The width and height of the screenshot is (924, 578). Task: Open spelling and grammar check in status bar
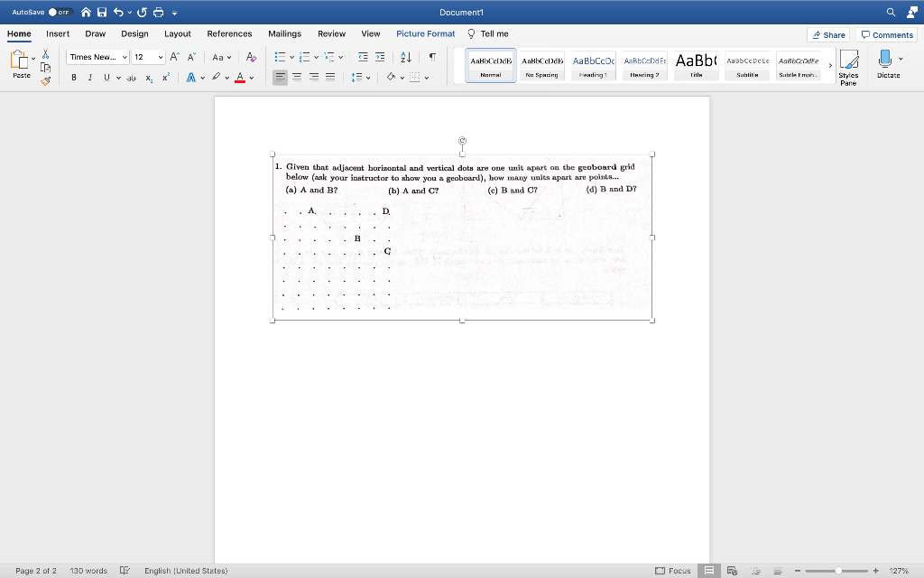125,571
